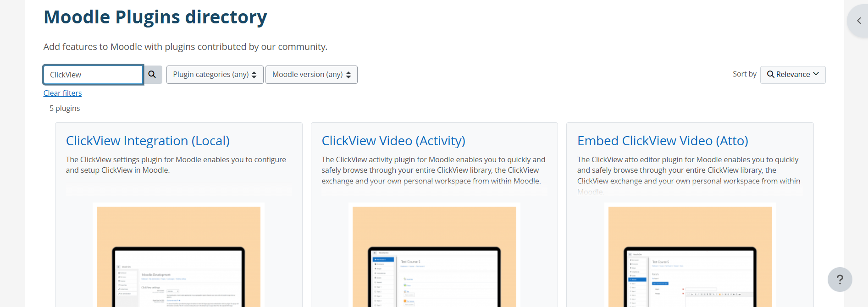This screenshot has height=307, width=868.
Task: Open the Embed ClickView Video (Atto) plugin link
Action: pyautogui.click(x=663, y=141)
